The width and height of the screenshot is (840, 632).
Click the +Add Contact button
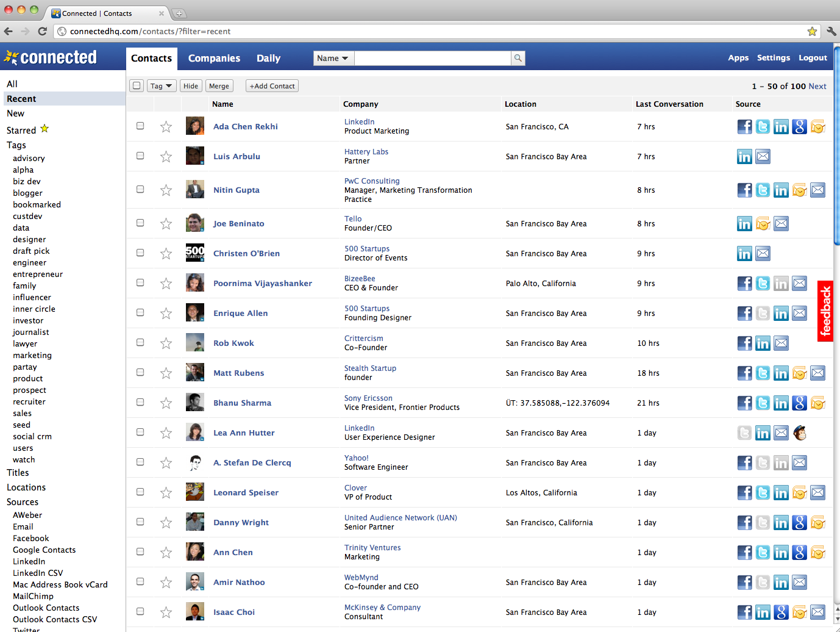point(272,86)
